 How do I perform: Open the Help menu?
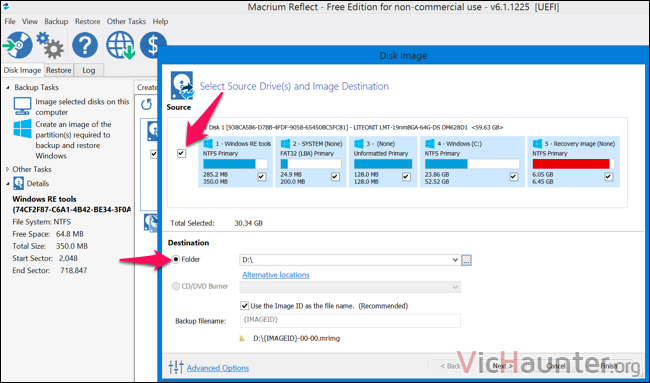[x=160, y=22]
